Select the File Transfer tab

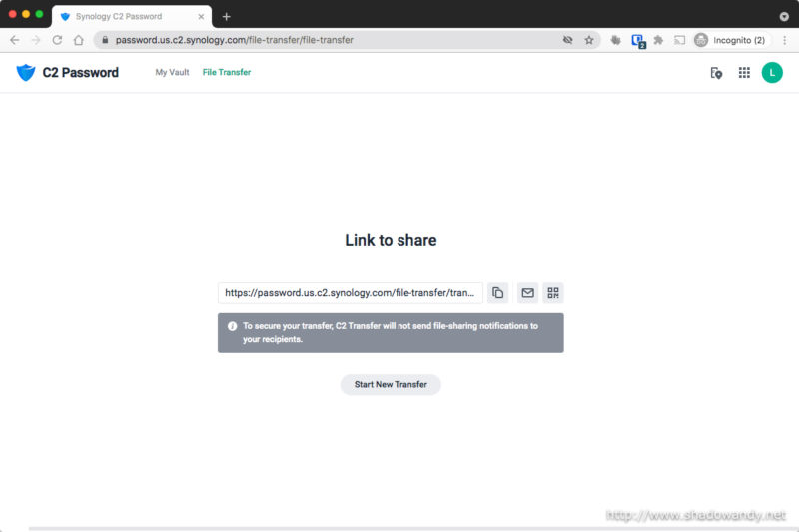tap(227, 72)
